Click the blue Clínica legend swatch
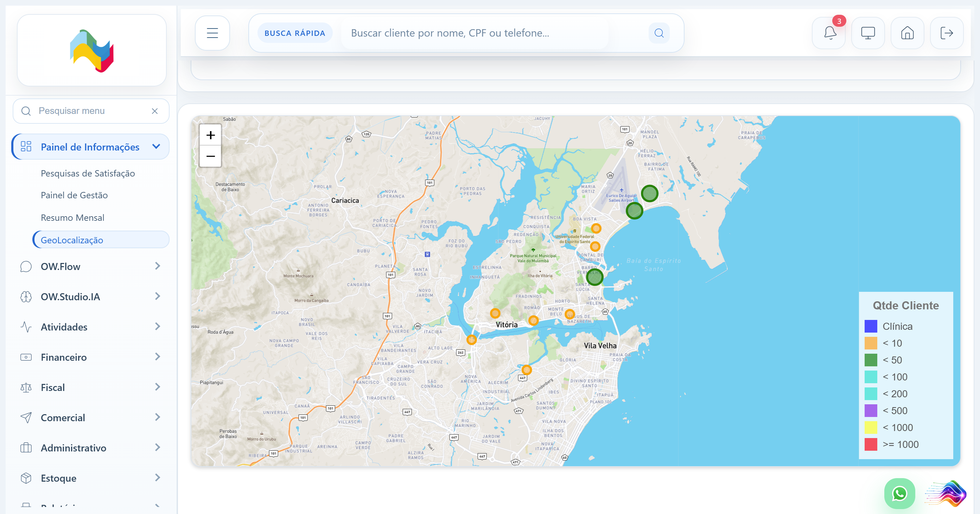Viewport: 980px width, 514px height. pos(871,326)
